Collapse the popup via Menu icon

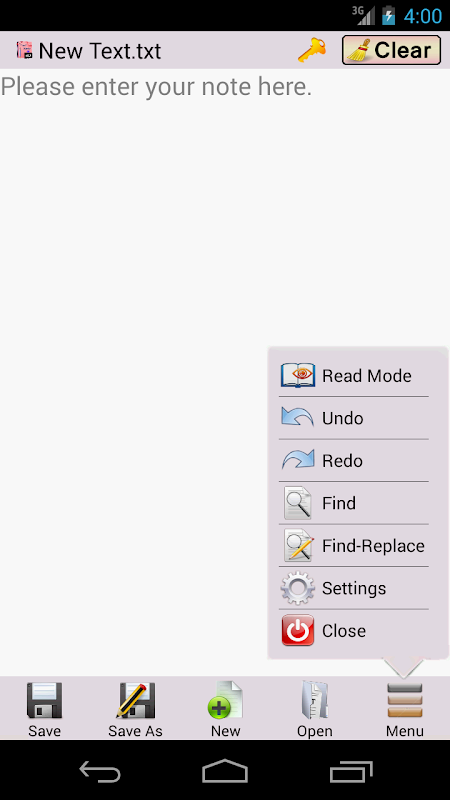(405, 700)
